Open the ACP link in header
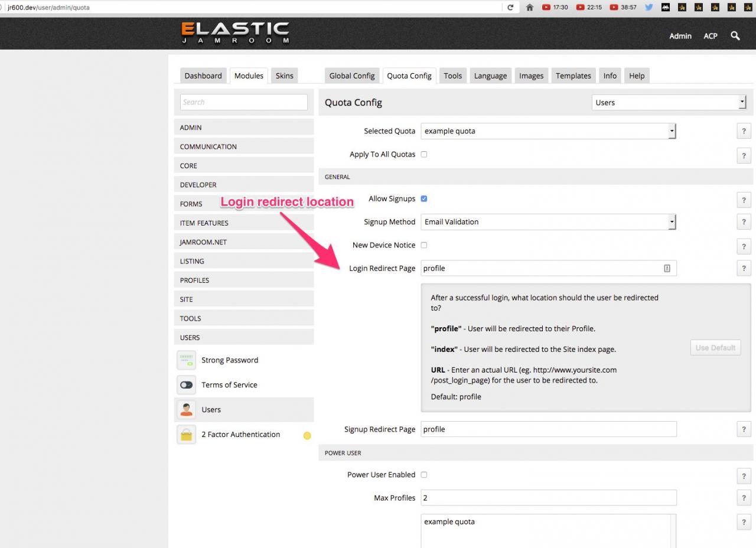The image size is (756, 548). click(x=710, y=36)
